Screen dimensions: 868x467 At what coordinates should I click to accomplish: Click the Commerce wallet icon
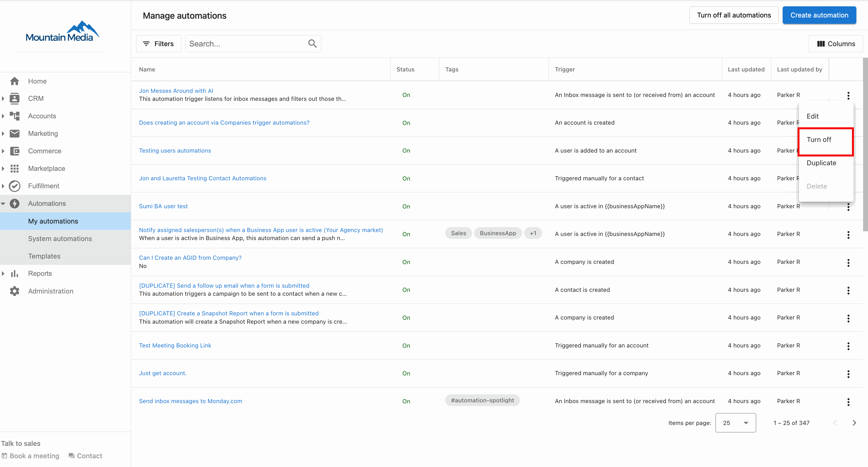click(15, 151)
